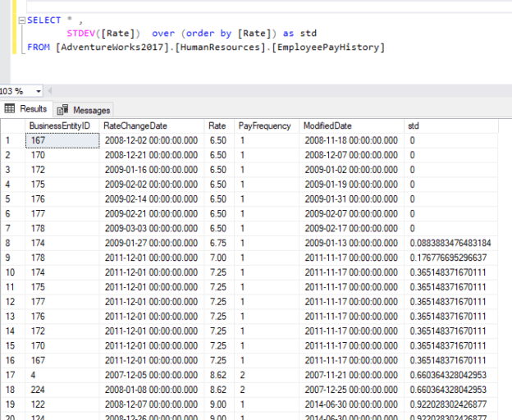Click the horizontal scroll left arrow

[x=50, y=91]
